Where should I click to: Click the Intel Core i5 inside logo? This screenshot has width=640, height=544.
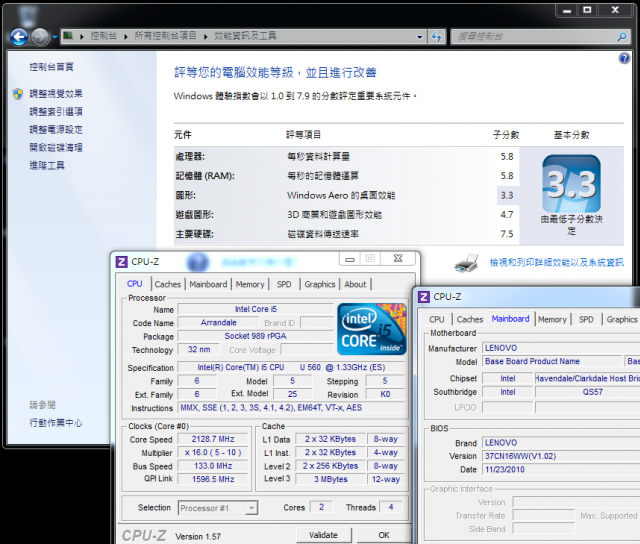click(x=372, y=329)
